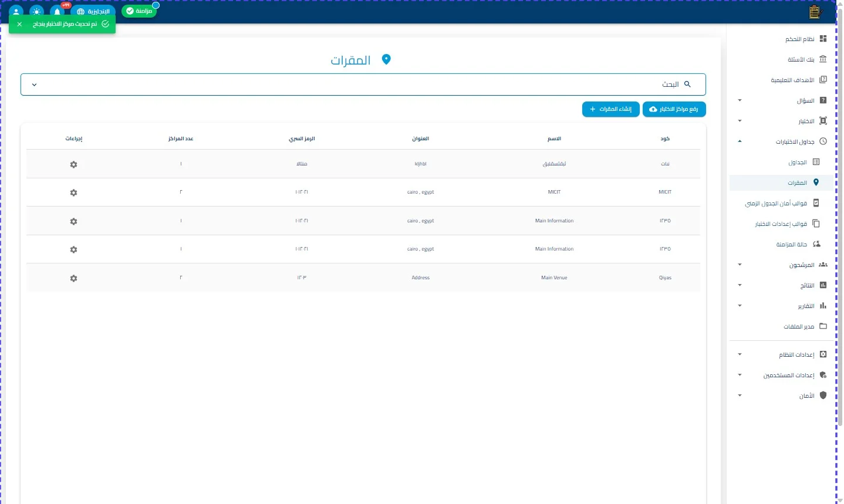Open notifications bell icon

point(58,11)
